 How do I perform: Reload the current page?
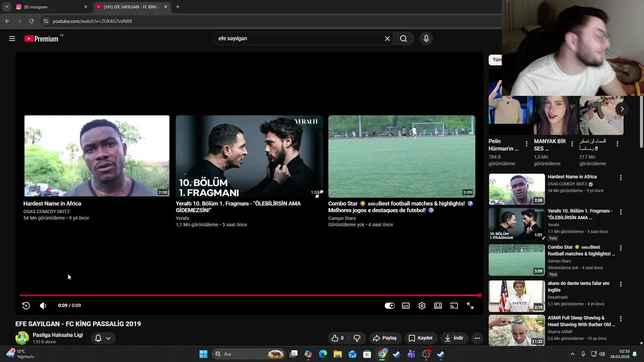[31, 21]
